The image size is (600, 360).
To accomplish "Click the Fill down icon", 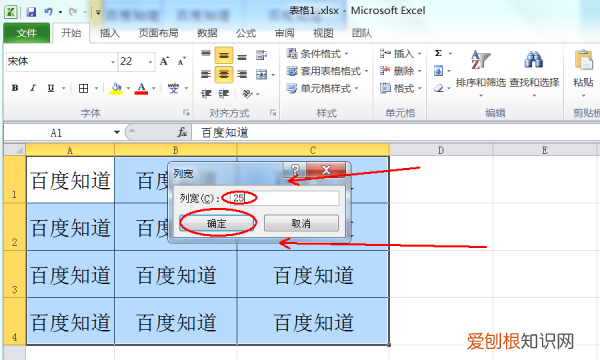I will tap(439, 71).
